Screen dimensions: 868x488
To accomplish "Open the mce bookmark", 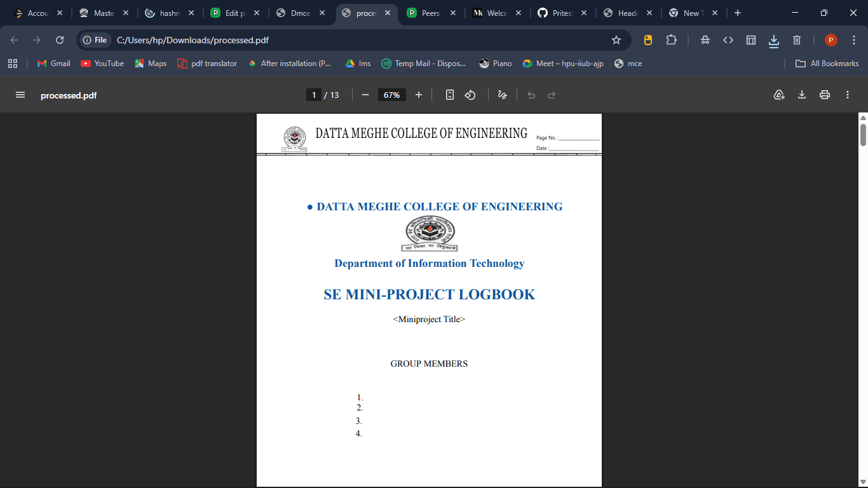I will click(628, 64).
